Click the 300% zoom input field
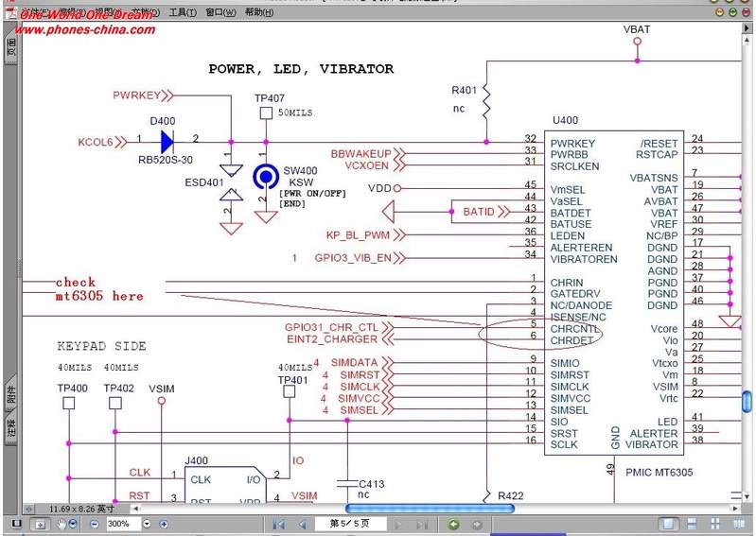Screen dimensions: 756x536 pos(123,524)
